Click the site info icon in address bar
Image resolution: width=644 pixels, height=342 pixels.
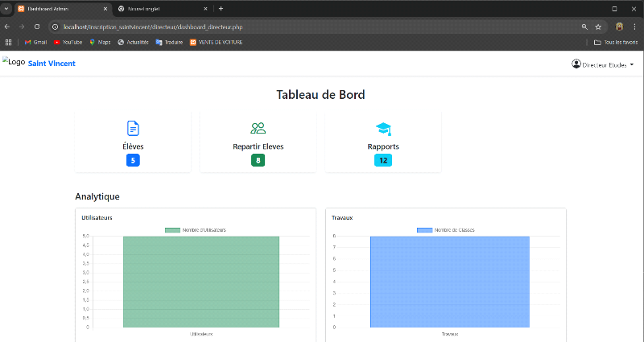point(55,27)
